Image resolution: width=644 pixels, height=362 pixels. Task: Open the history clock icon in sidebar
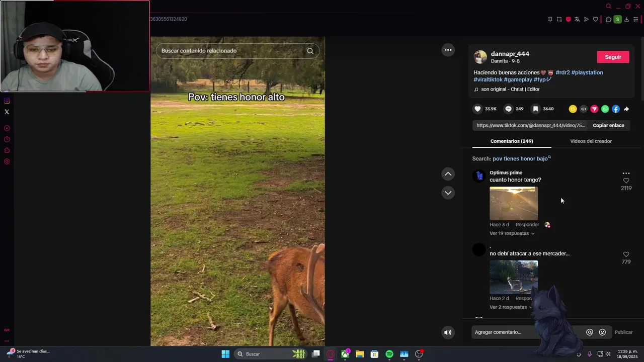click(x=7, y=139)
